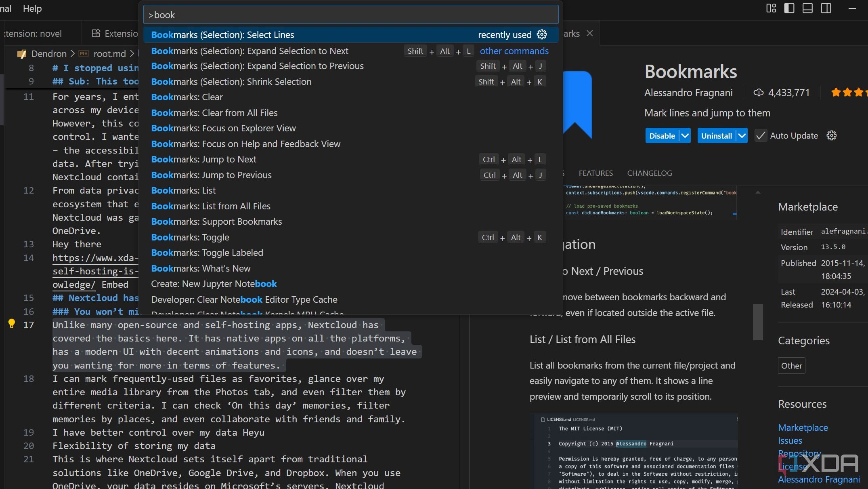The width and height of the screenshot is (868, 489).
Task: Run Bookmarks: Toggle Labeled
Action: point(351,253)
